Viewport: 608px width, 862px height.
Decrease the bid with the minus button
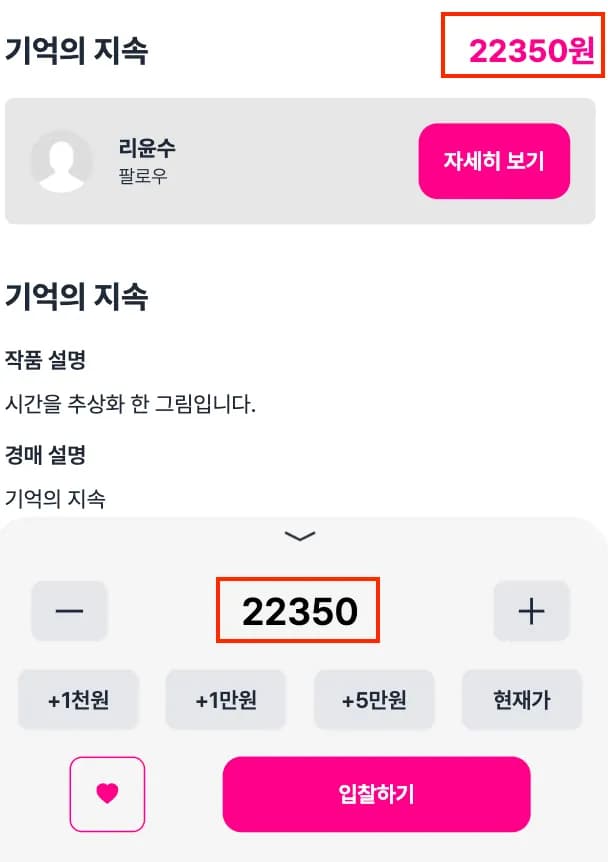(69, 611)
